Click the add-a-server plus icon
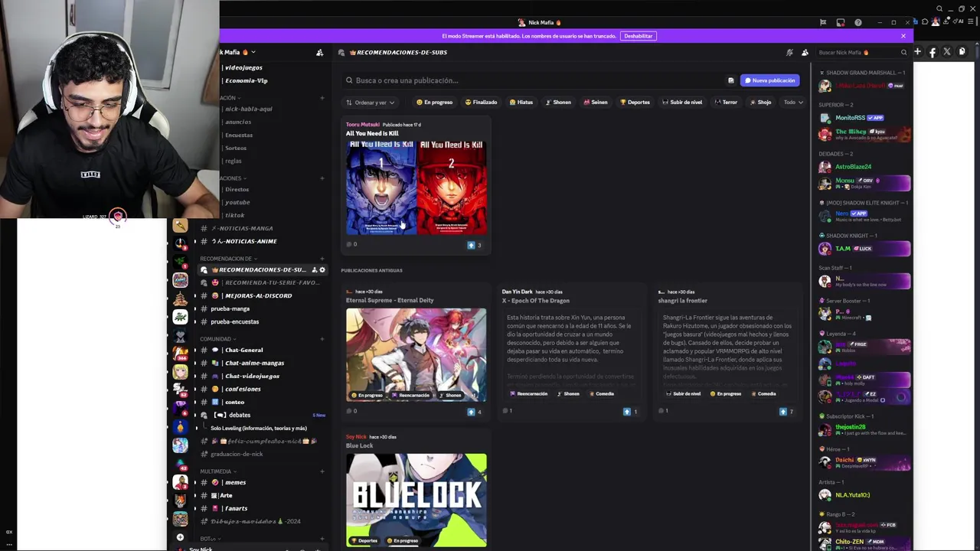Screen dimensions: 980x551 tap(180, 537)
